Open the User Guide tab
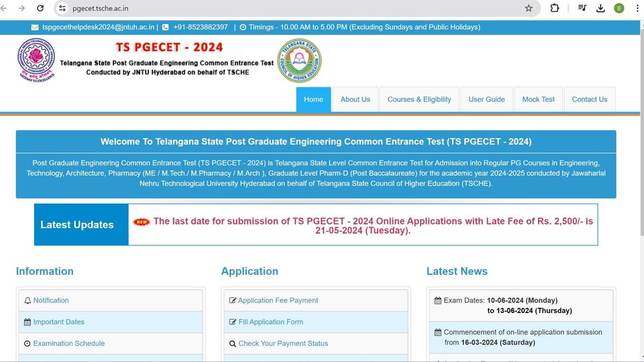Screen dimensions: 644x362 coord(487,99)
